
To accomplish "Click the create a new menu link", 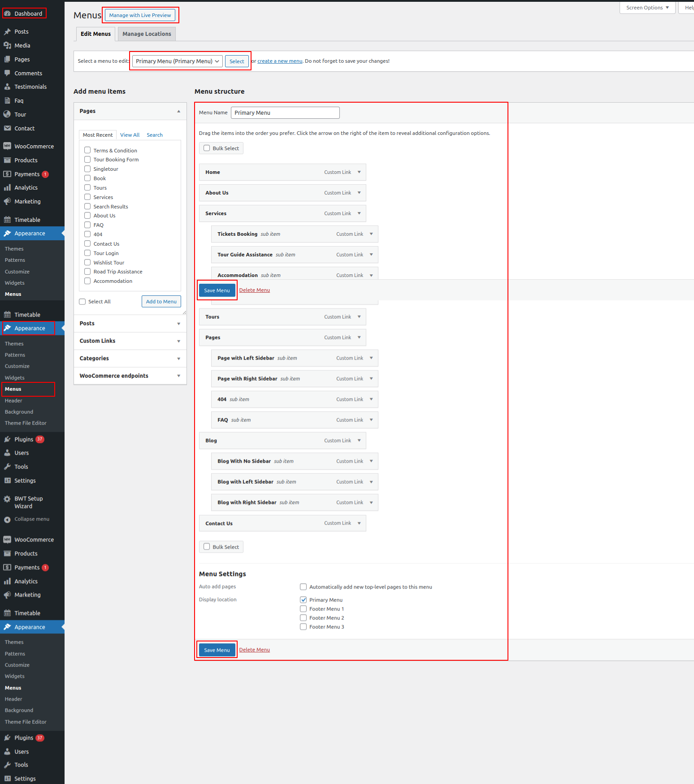I will tap(280, 61).
